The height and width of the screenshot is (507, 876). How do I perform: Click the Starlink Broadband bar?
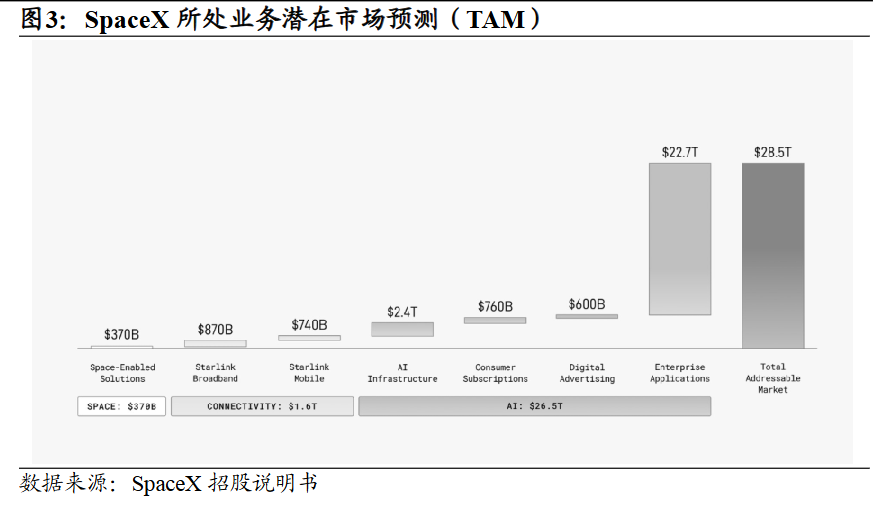click(215, 344)
